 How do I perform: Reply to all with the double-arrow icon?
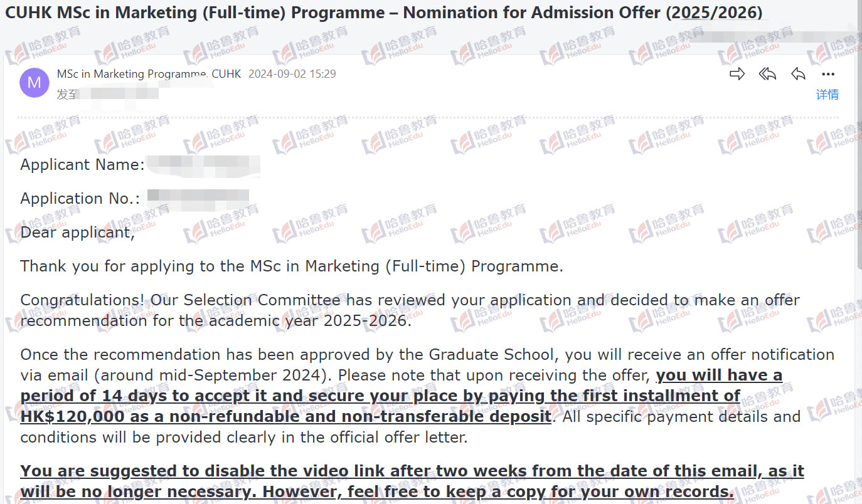pyautogui.click(x=767, y=74)
